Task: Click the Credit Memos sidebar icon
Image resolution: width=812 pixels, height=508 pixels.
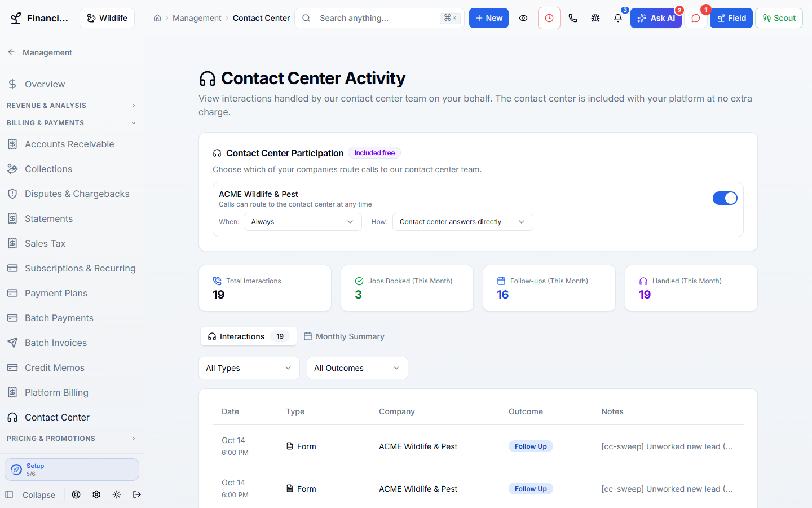Action: (12, 367)
